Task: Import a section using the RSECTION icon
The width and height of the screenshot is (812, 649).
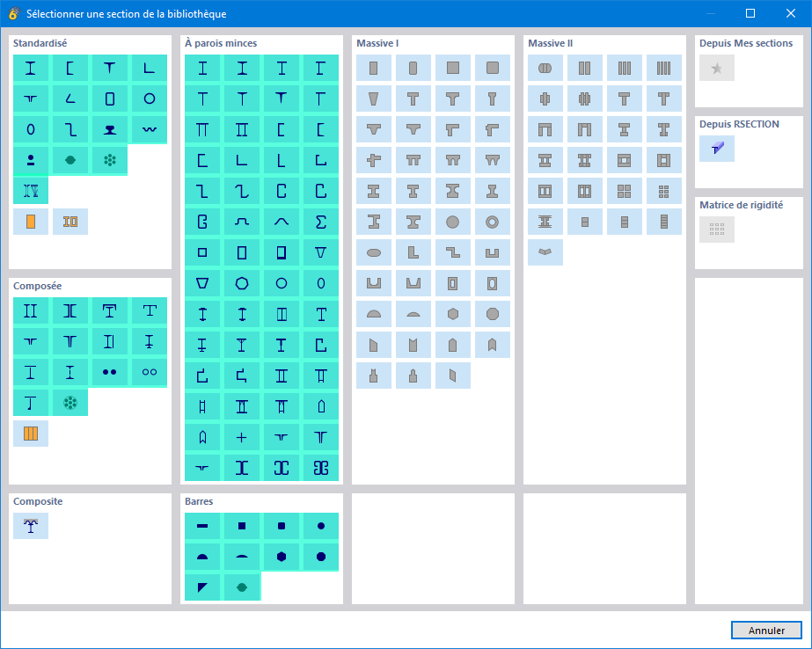Action: point(717,149)
